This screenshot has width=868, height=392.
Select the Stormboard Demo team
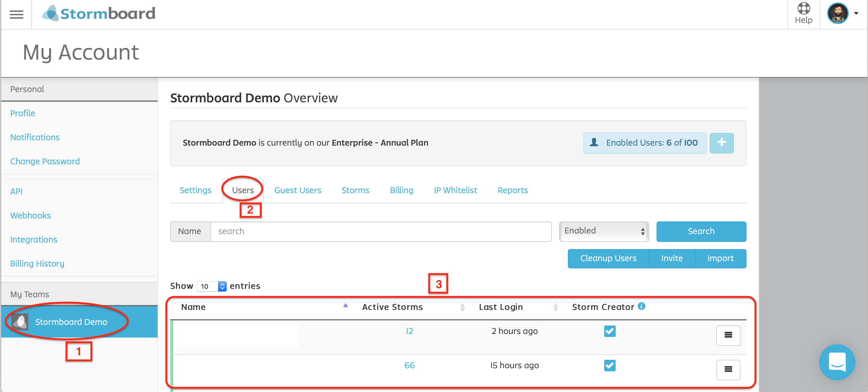tap(79, 322)
